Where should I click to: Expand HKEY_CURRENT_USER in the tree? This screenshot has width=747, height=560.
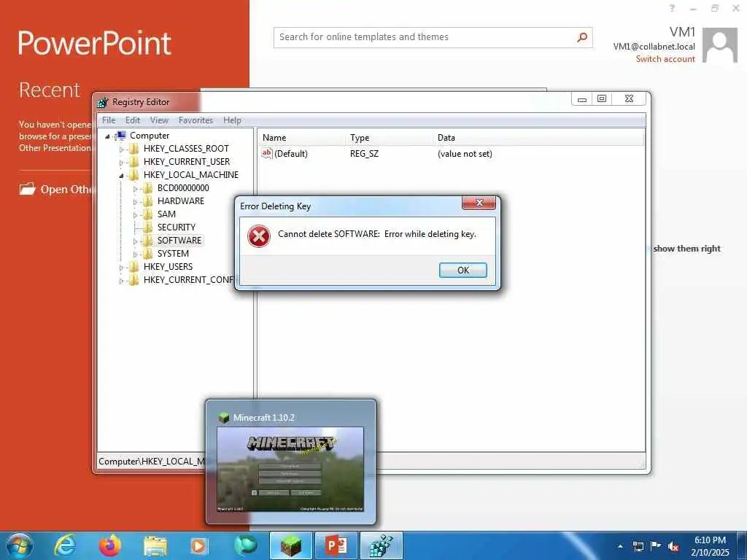point(122,163)
